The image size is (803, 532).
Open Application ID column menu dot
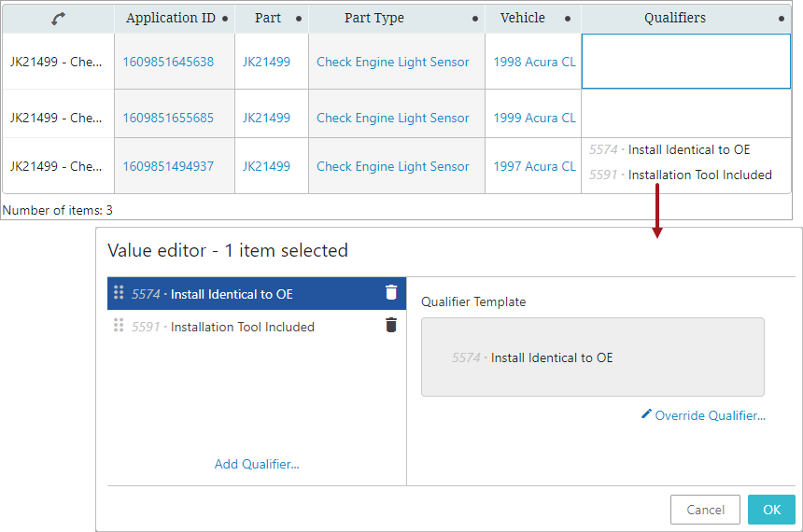[x=225, y=19]
